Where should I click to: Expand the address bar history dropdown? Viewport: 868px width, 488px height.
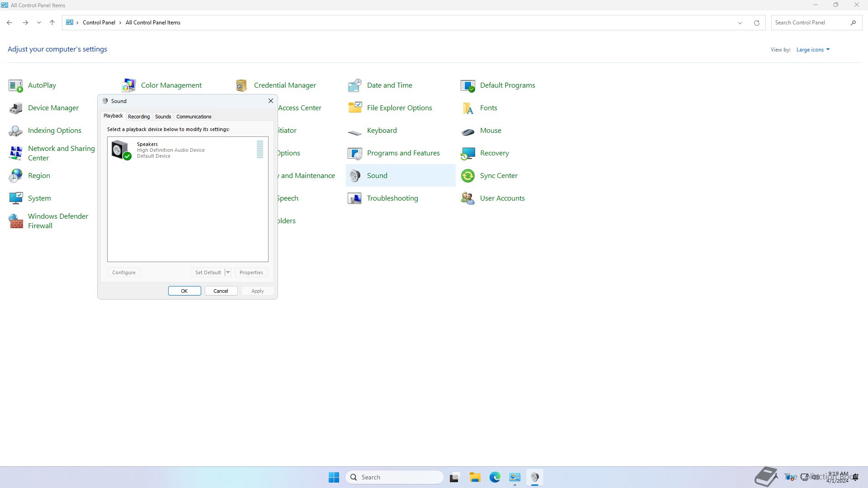click(x=740, y=23)
